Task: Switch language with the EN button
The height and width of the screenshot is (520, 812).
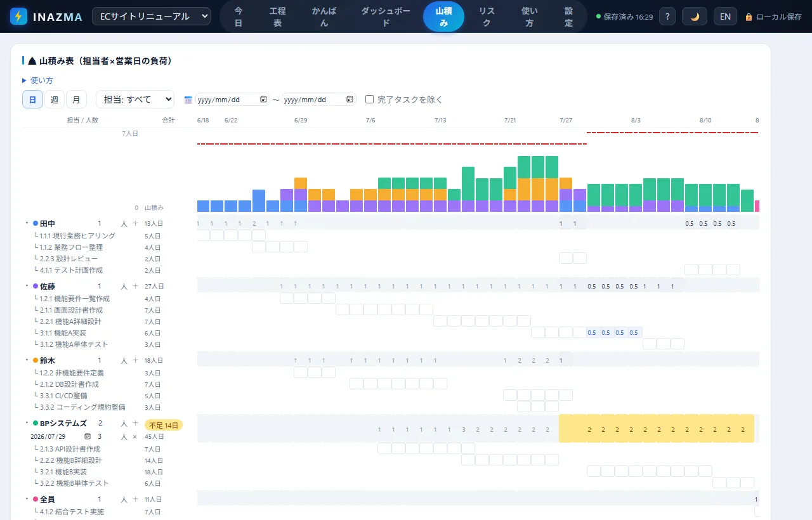Action: (x=725, y=16)
